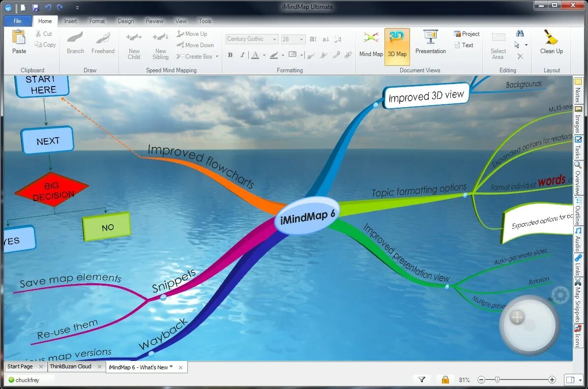Open the box shape dropdown arrow
The image size is (588, 389).
tap(301, 56)
